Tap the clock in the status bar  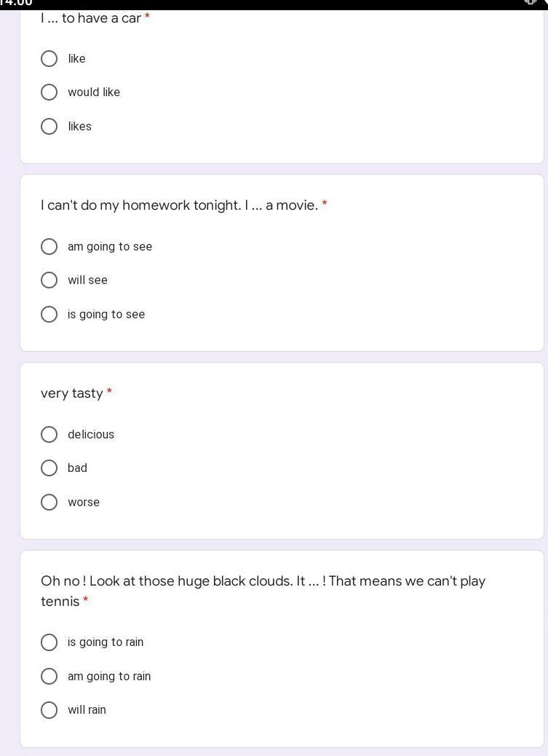point(16,4)
